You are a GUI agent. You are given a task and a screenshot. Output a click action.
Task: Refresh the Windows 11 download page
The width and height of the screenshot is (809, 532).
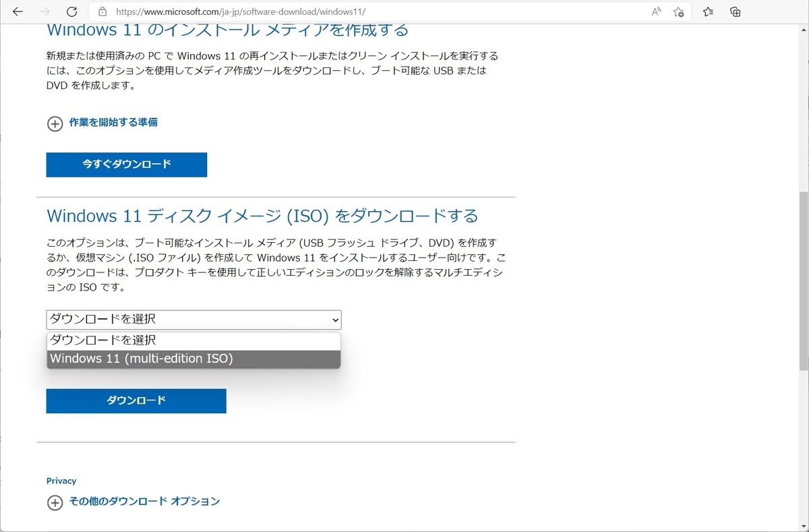pos(71,11)
